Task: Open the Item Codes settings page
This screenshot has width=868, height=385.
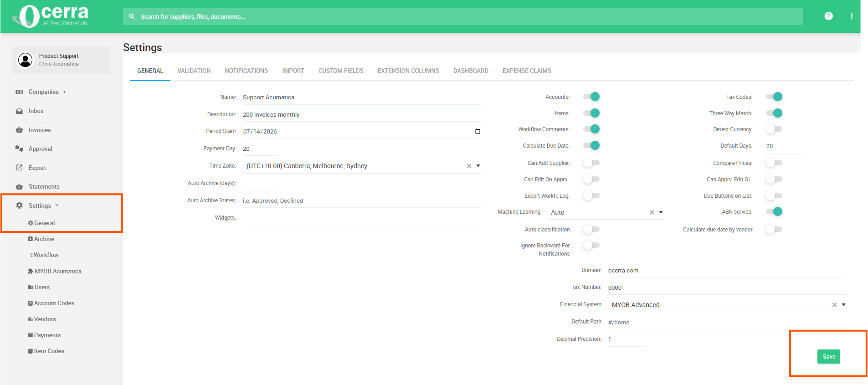Action: (x=46, y=351)
